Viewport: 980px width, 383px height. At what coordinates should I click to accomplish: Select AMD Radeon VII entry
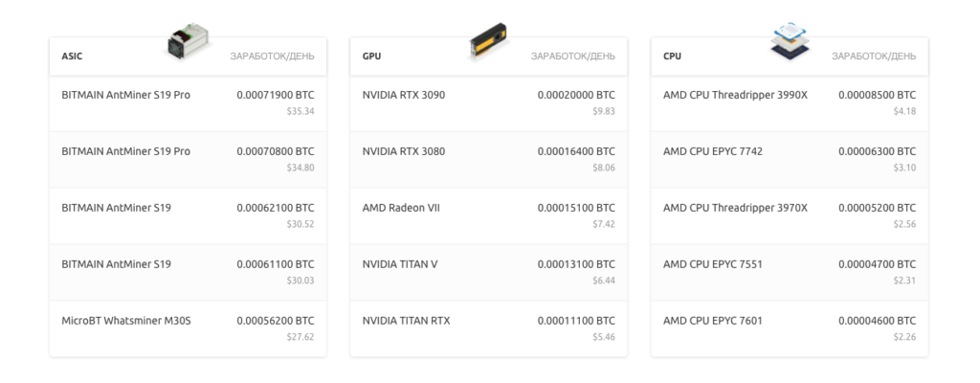[401, 208]
